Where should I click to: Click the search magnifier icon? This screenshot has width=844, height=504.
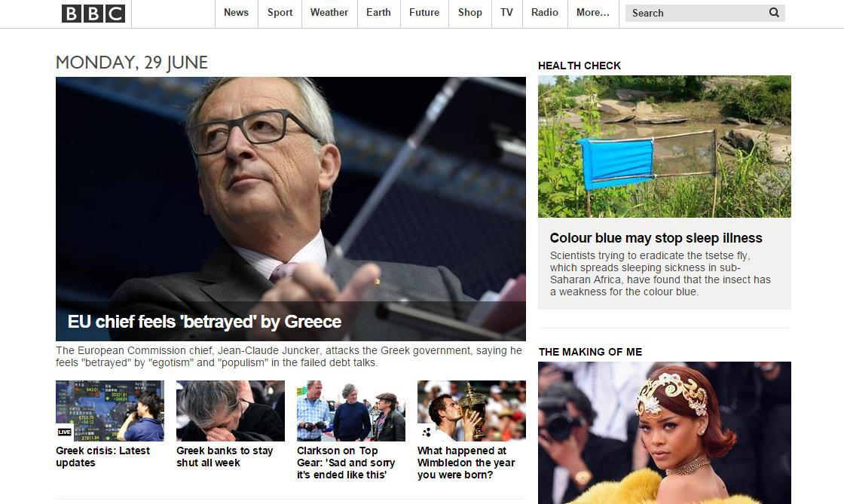[x=774, y=12]
